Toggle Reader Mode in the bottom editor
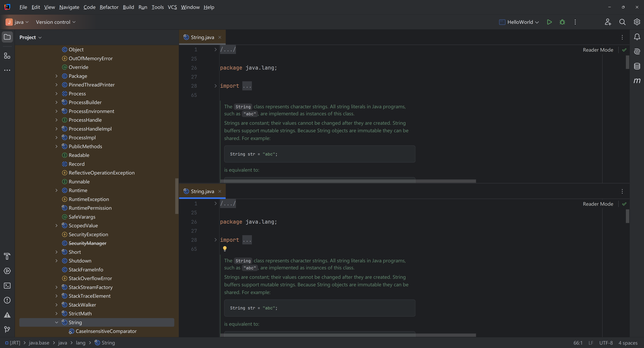The image size is (644, 348). click(598, 204)
